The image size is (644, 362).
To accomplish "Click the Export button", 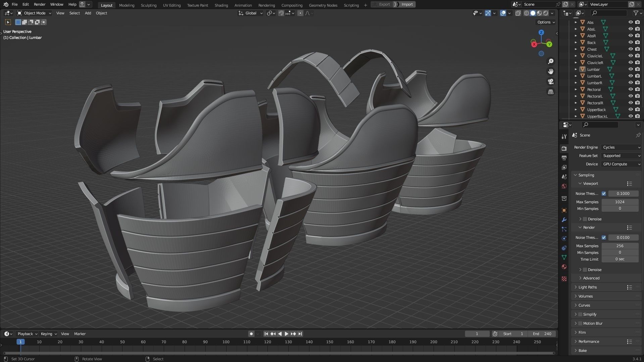I will [384, 4].
